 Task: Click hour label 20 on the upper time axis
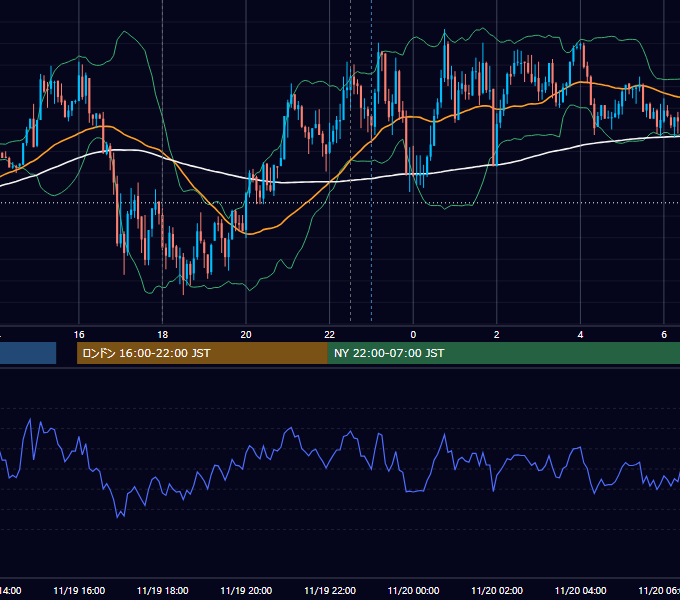click(246, 335)
